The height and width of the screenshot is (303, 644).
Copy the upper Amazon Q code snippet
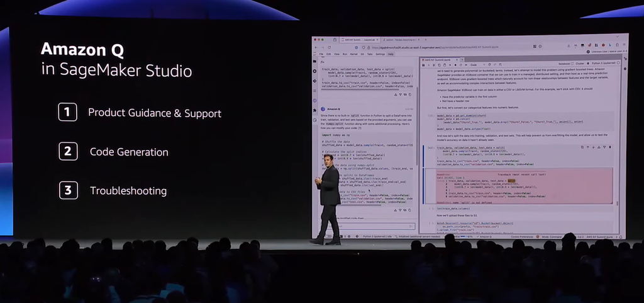click(410, 94)
